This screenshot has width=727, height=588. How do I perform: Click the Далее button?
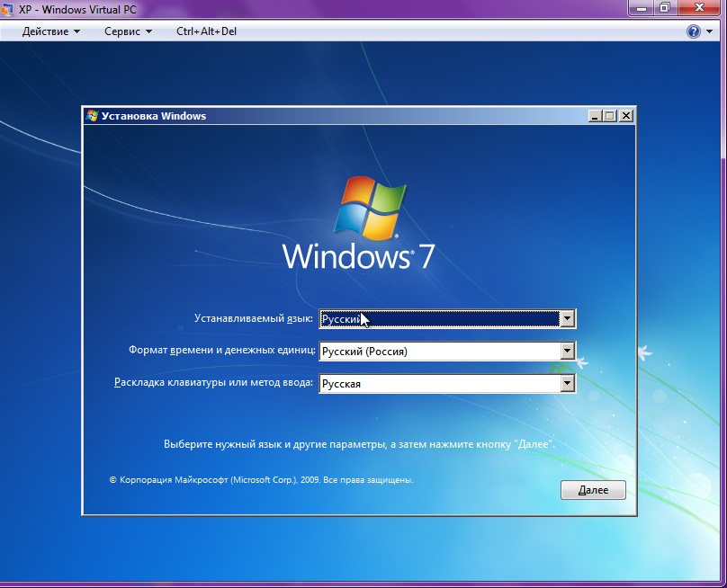tap(593, 490)
